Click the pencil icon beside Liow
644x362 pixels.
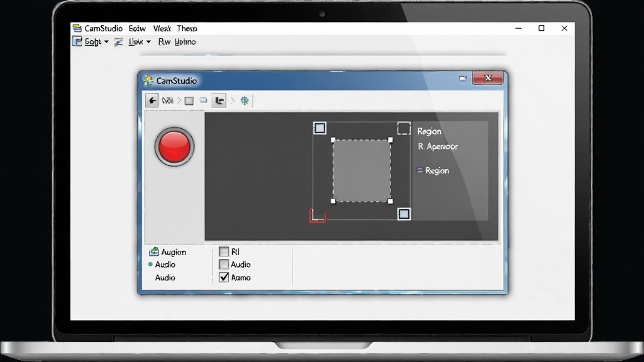coord(119,42)
